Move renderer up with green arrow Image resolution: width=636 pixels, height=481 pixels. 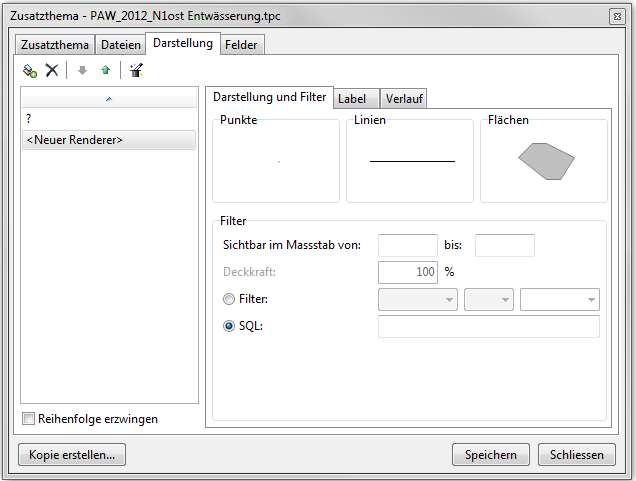[105, 70]
